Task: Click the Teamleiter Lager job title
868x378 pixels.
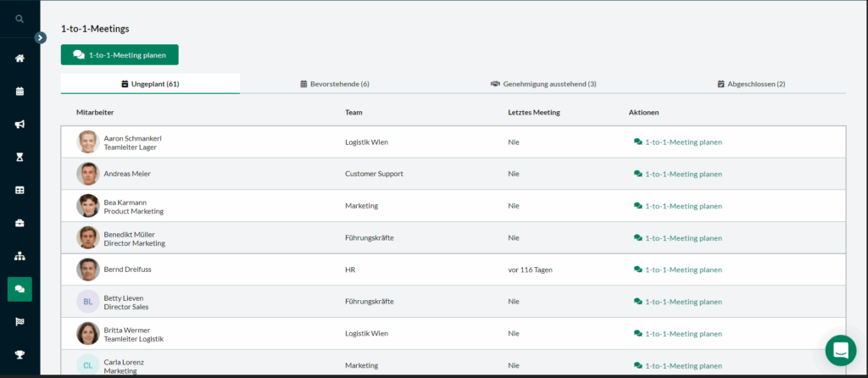Action: click(x=130, y=147)
